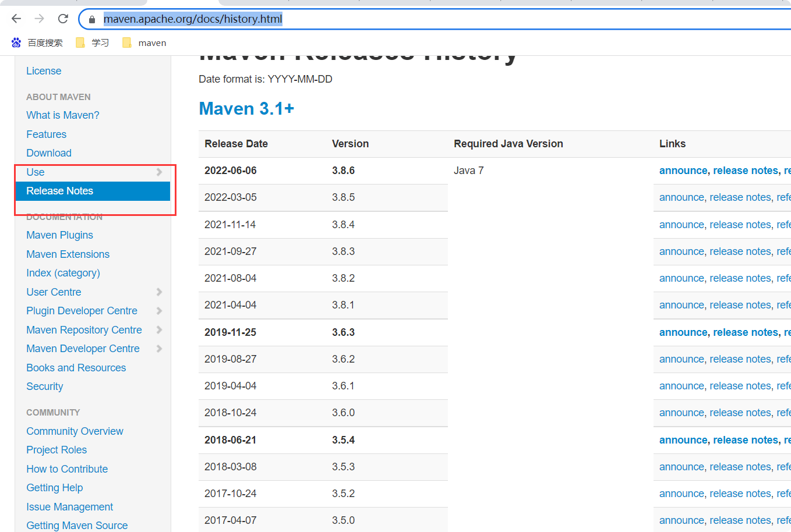The image size is (791, 532).
Task: Select the date 2018-10-24
Action: (231, 413)
